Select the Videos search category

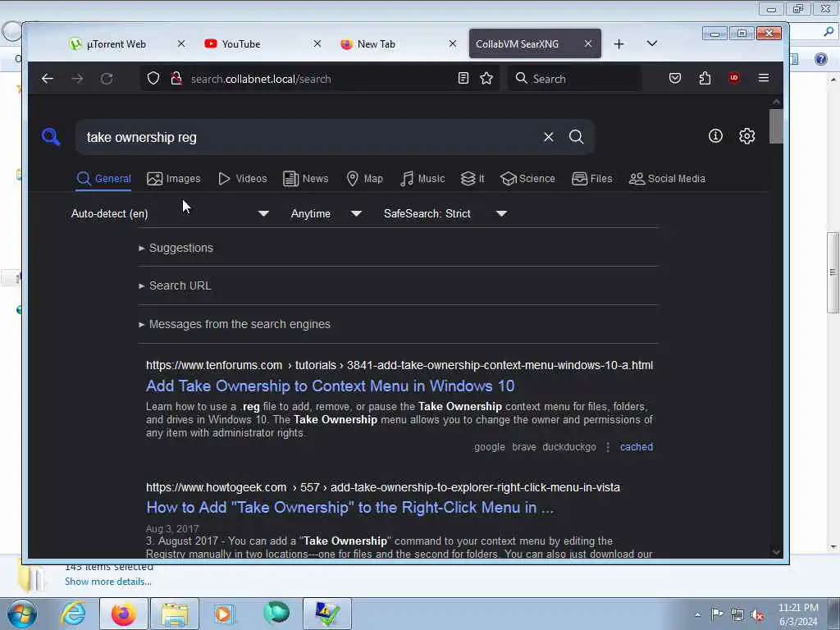[x=242, y=178]
